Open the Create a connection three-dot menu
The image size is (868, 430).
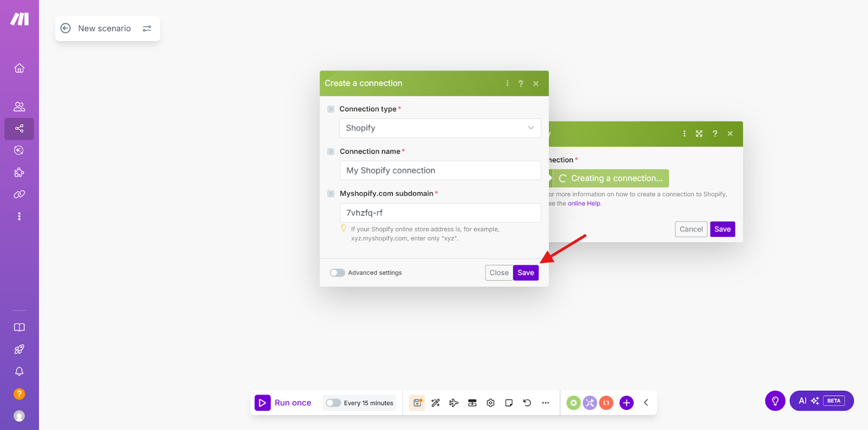click(x=507, y=83)
